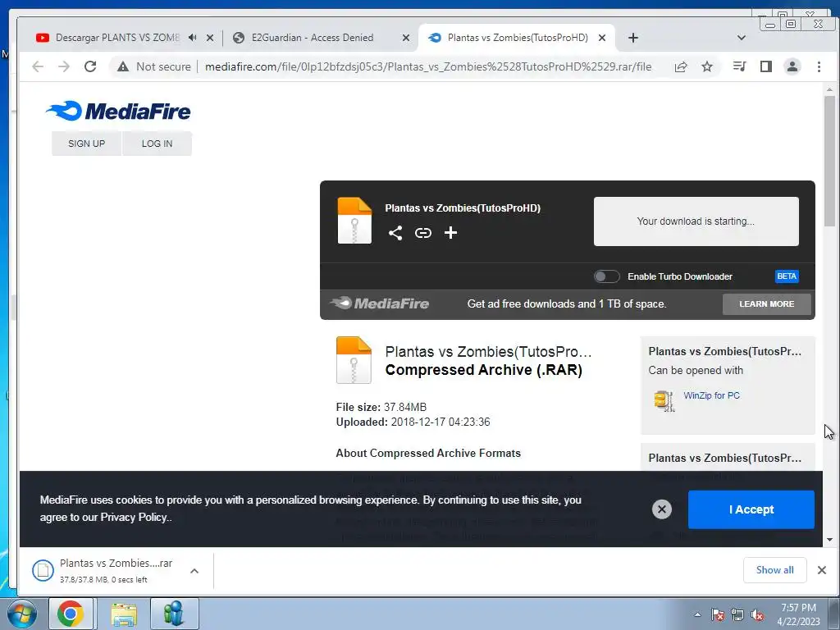Click the About Compressed Archive Formats heading
The width and height of the screenshot is (840, 630).
pyautogui.click(x=428, y=453)
